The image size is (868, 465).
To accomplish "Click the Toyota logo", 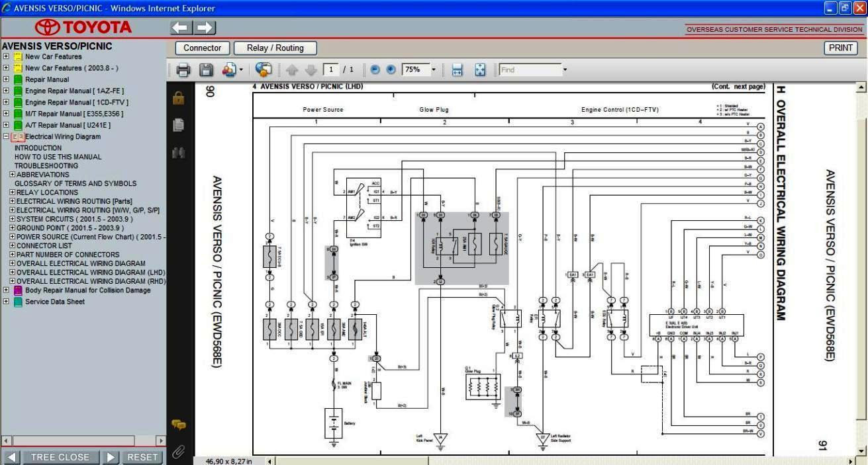I will [83, 27].
